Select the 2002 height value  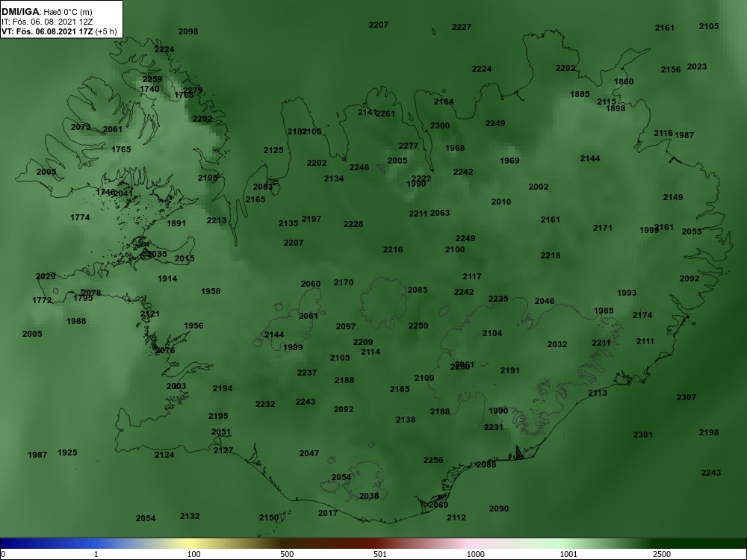[539, 187]
